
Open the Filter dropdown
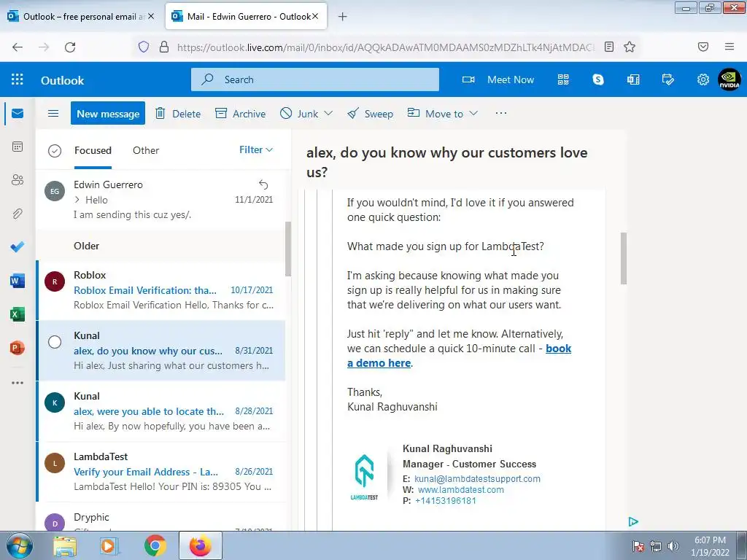click(x=256, y=150)
